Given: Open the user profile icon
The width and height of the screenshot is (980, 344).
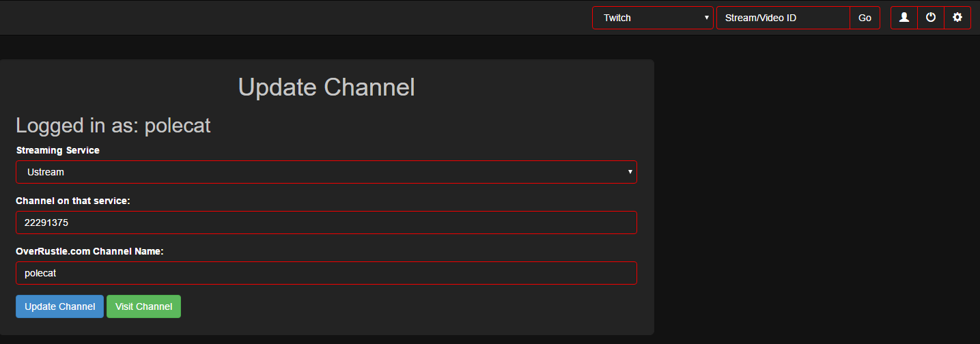Looking at the screenshot, I should coord(904,18).
